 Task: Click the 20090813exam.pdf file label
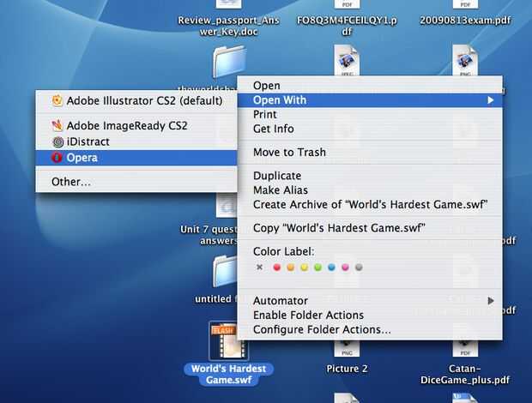point(465,21)
